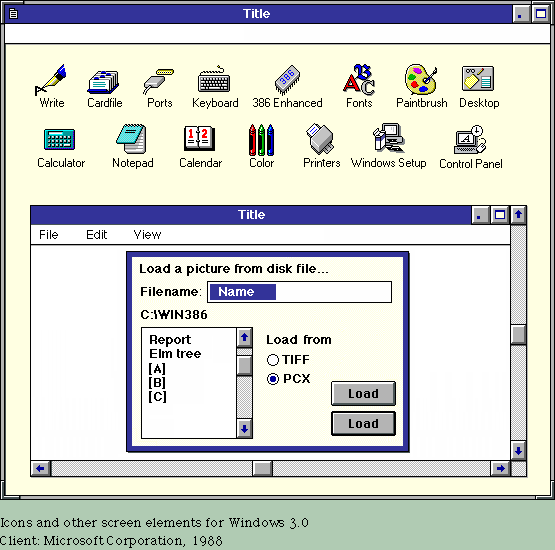Select the TIFF radio button
This screenshot has width=555, height=550.
click(273, 360)
